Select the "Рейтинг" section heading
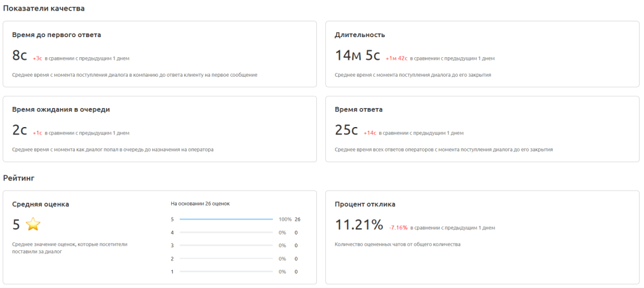This screenshot has height=288, width=644. click(18, 178)
